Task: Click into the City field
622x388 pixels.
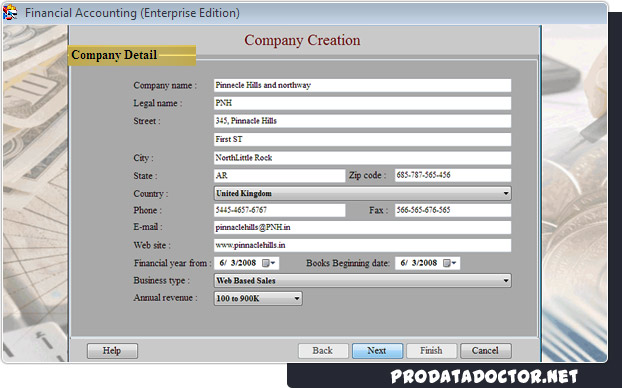Action: (362, 158)
